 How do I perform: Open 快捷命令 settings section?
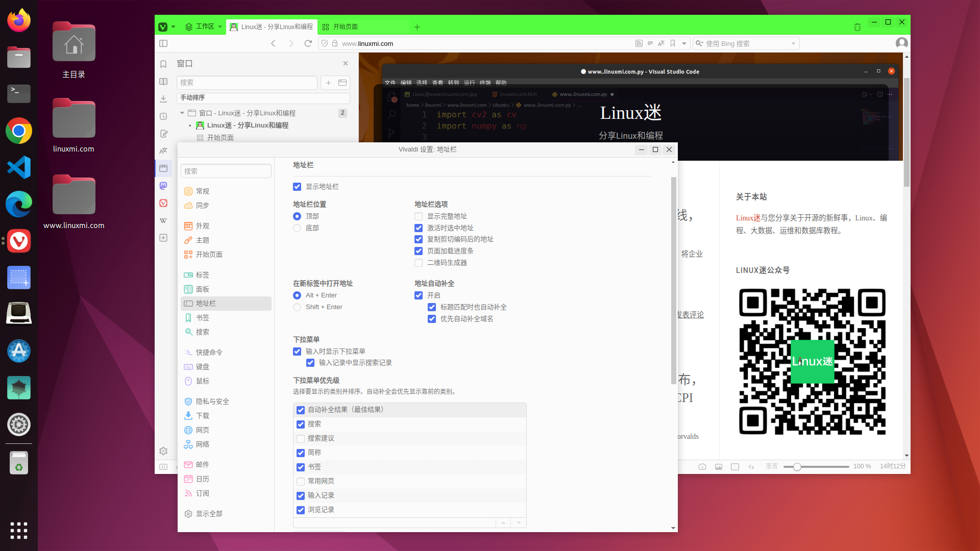tap(226, 353)
